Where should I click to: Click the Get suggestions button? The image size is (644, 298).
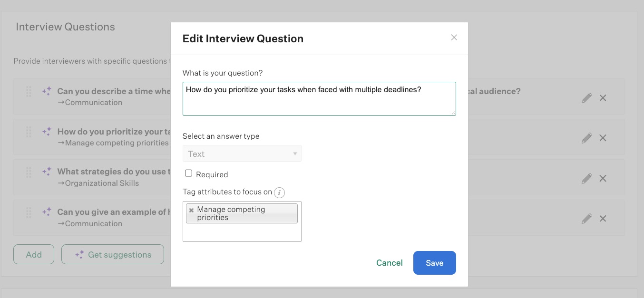click(x=113, y=254)
